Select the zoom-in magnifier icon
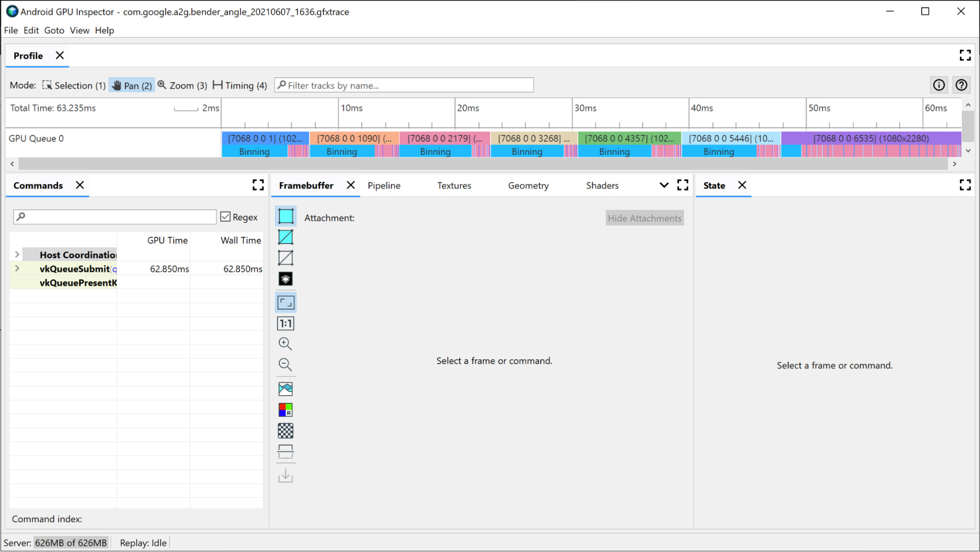The image size is (980, 552). pos(285,344)
